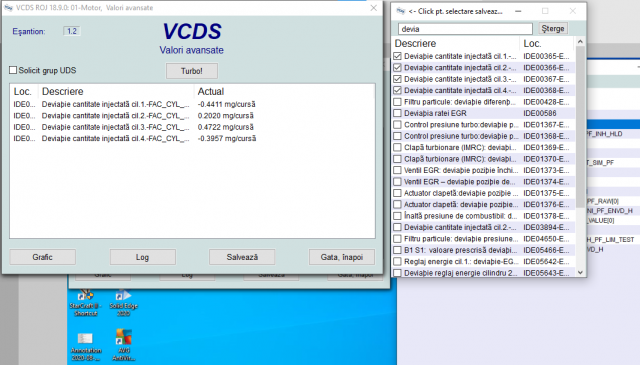Clear the search with Șterge button
This screenshot has height=365, width=640.
click(x=553, y=29)
